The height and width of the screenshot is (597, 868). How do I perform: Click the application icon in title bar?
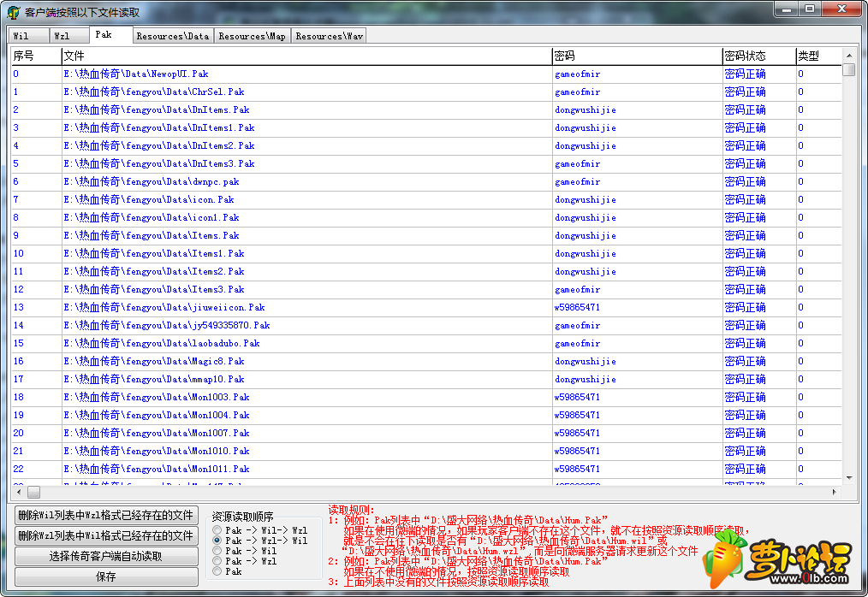pyautogui.click(x=14, y=12)
